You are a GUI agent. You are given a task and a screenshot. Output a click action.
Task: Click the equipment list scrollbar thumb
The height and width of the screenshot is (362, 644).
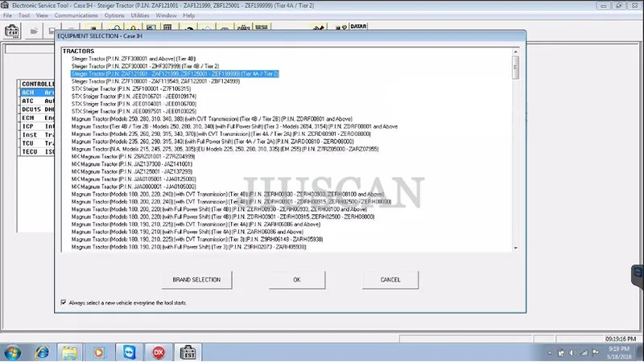pos(515,68)
